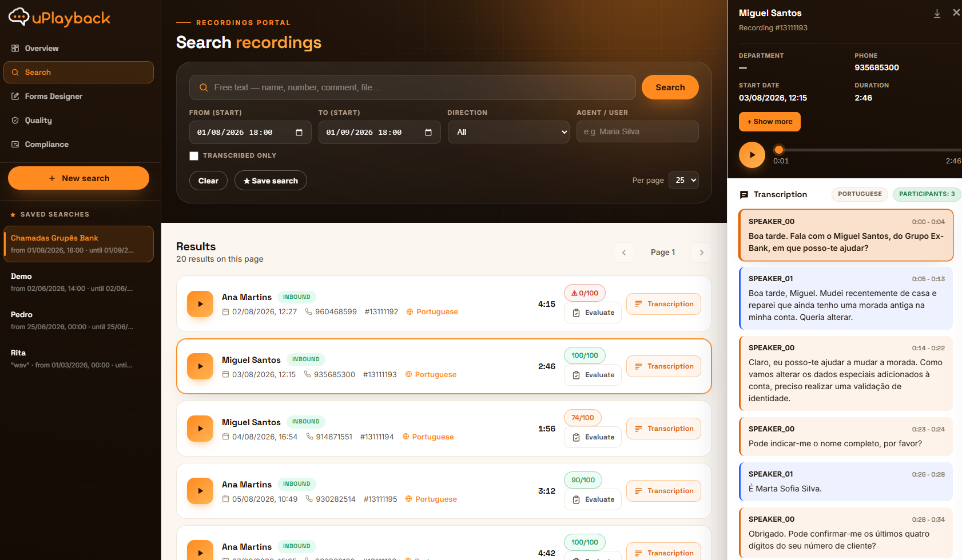Viewport: 962px width, 560px height.
Task: Play Miguel Santos recording #13111194
Action: 200,429
